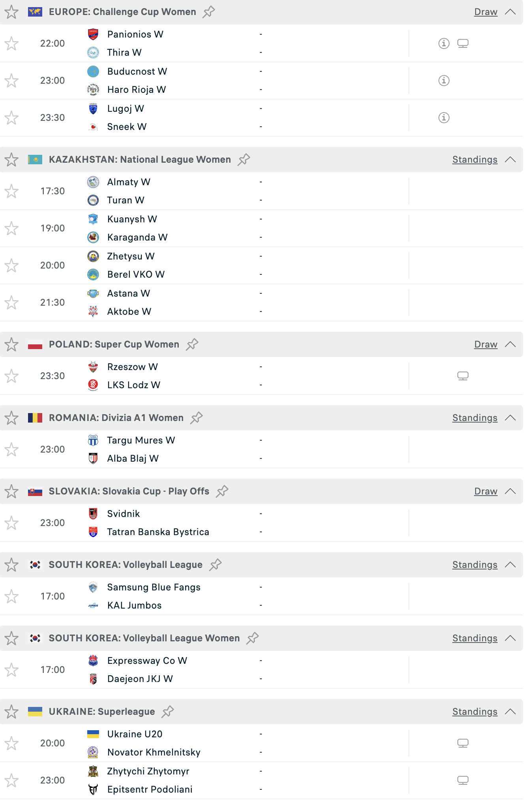Screen dimensions: 532x808
Task: Pin the EUROPE Challenge Cup Women league
Action: point(209,12)
